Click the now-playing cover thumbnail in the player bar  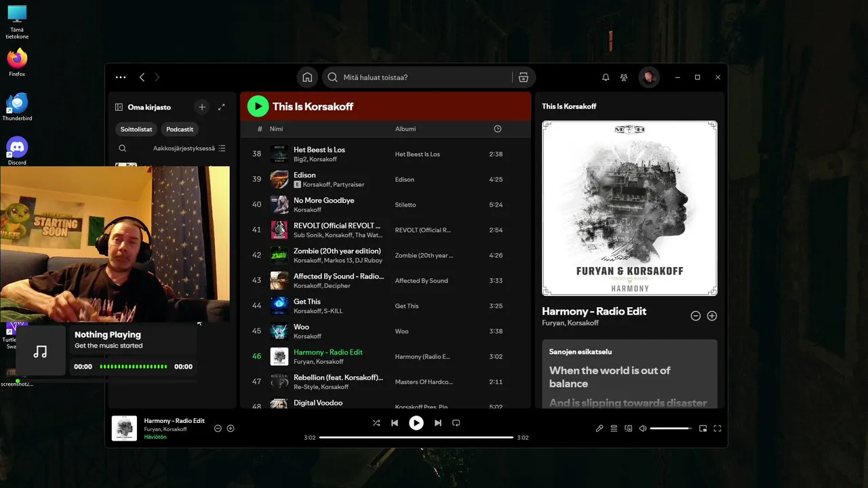124,428
